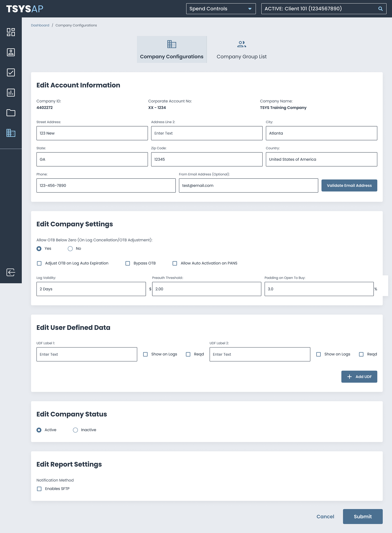Enable the Enables SFTP checkbox
The width and height of the screenshot is (392, 533).
(39, 489)
